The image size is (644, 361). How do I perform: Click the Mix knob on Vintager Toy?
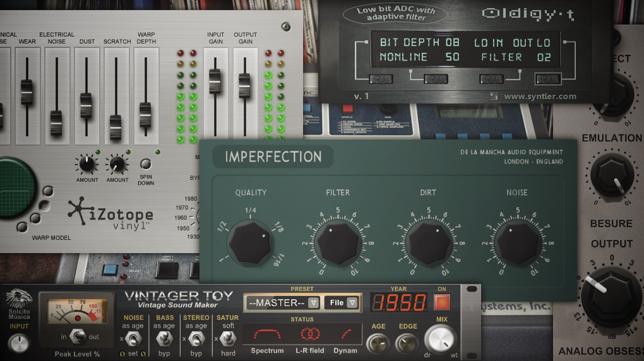(x=440, y=340)
